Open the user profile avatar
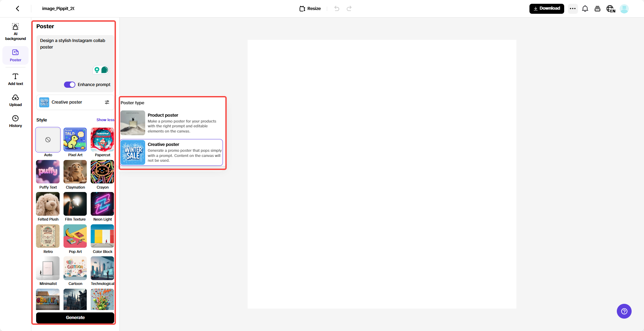644x331 pixels. [624, 9]
